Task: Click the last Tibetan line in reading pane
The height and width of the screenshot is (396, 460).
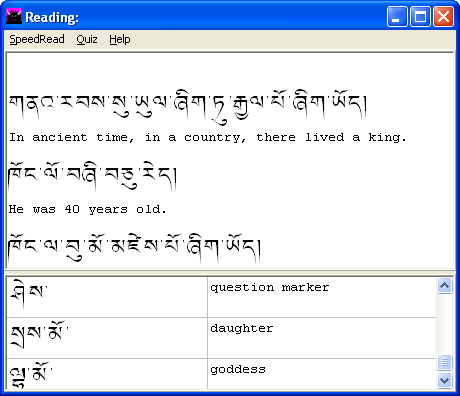Action: click(x=134, y=248)
